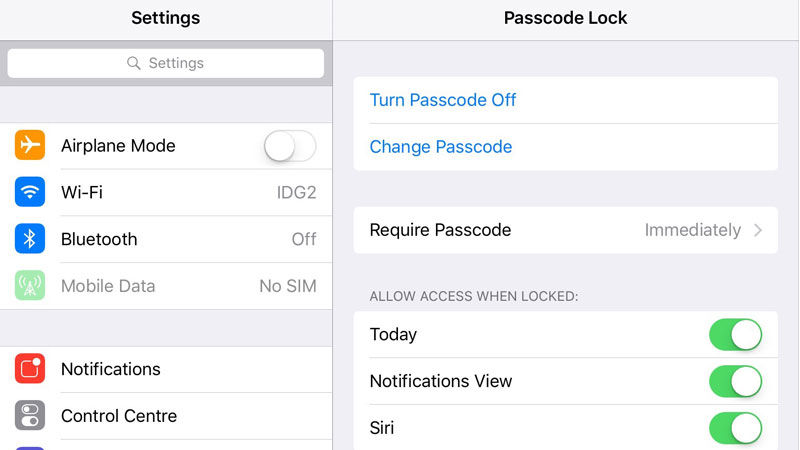Change the Immediately passcode timing value

692,230
